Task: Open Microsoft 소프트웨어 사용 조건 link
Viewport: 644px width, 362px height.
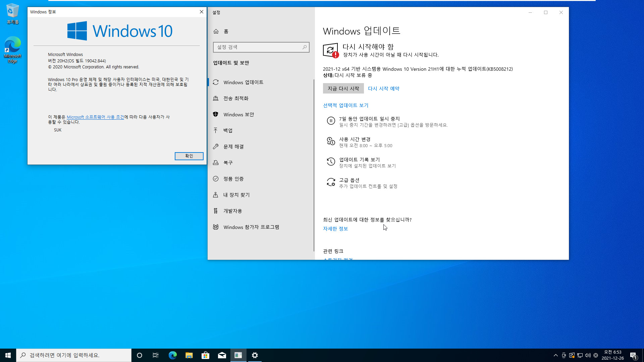Action: [x=95, y=117]
